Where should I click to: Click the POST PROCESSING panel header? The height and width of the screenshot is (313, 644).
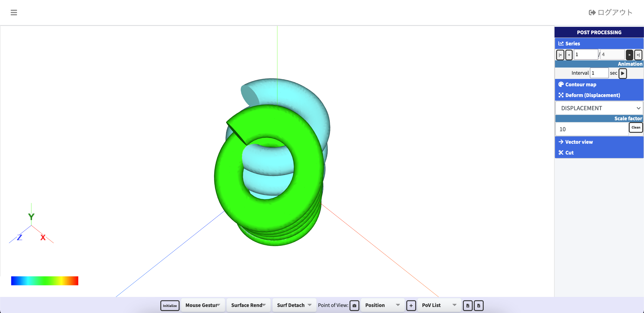click(599, 32)
